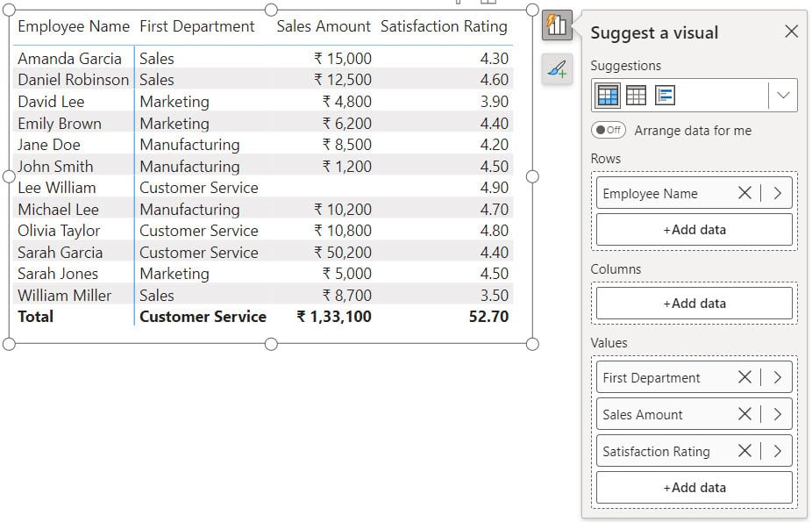Open options chevron for First Department field
812x522 pixels.
pos(777,377)
